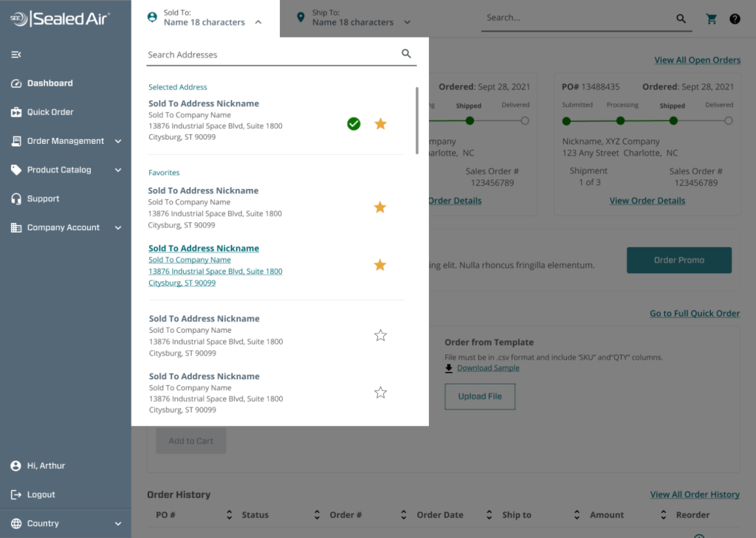Click the address list scrollbar

coord(417,120)
